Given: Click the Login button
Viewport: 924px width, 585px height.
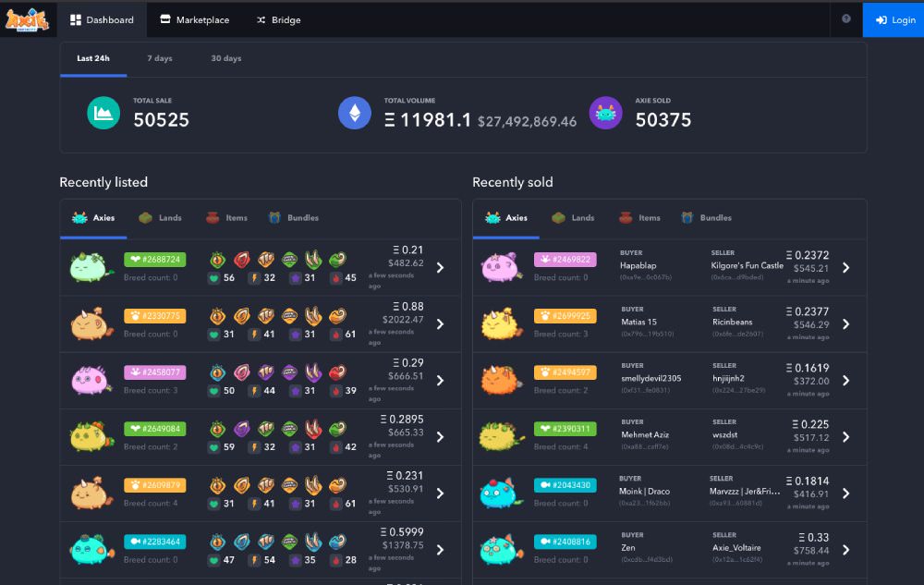Looking at the screenshot, I should 894,19.
